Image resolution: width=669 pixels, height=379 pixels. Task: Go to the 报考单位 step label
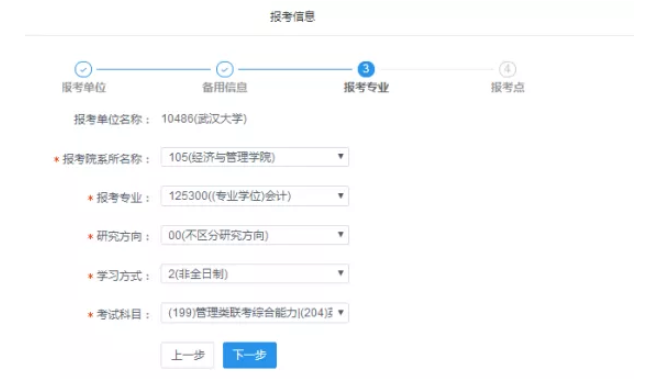point(84,87)
